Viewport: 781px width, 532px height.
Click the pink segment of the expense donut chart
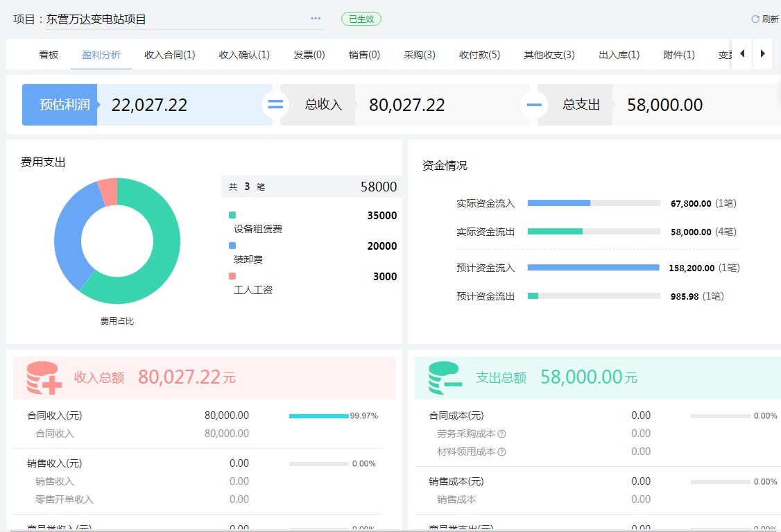109,191
